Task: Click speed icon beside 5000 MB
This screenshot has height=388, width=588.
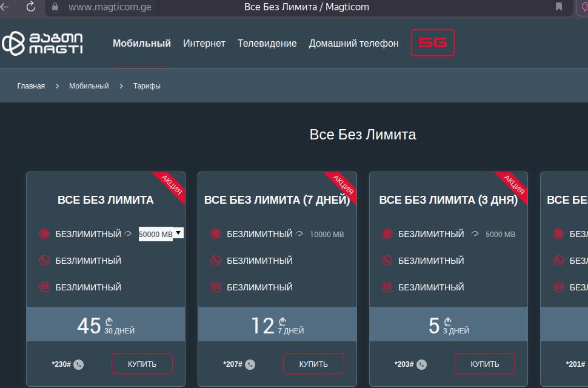Action: tap(475, 234)
